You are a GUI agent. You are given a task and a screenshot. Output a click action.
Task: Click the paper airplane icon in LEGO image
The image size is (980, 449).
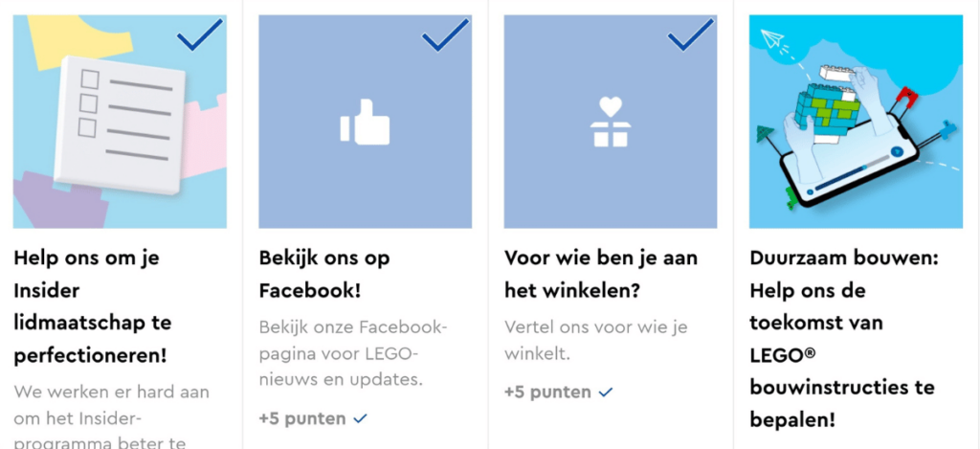(x=772, y=38)
